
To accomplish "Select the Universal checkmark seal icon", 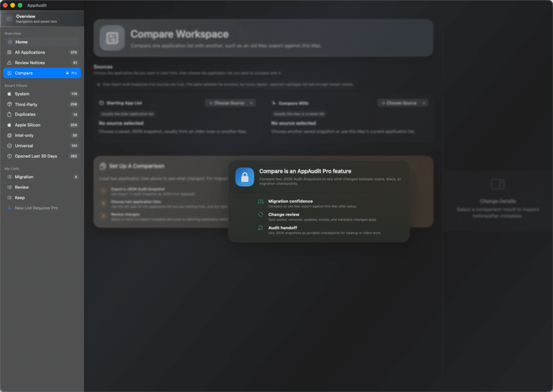I will coord(10,146).
